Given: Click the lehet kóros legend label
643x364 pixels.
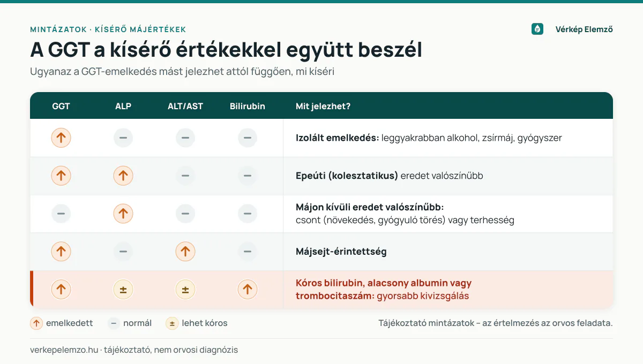Looking at the screenshot, I should [205, 323].
